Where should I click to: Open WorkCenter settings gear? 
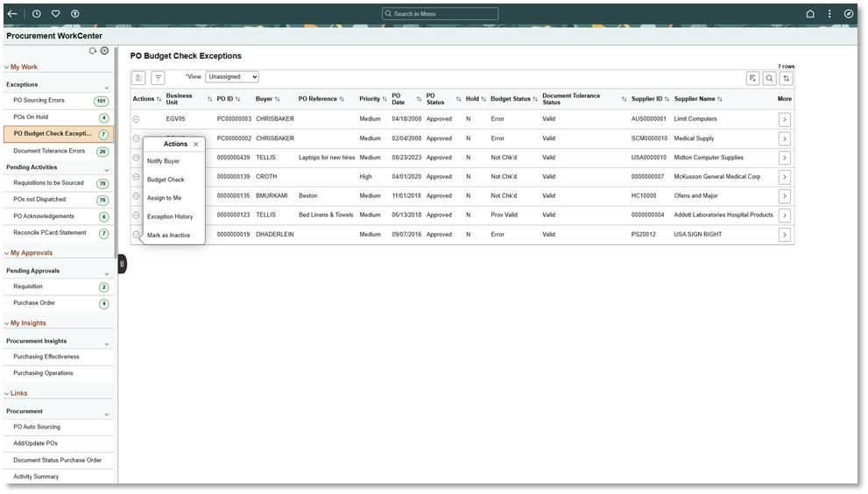104,51
